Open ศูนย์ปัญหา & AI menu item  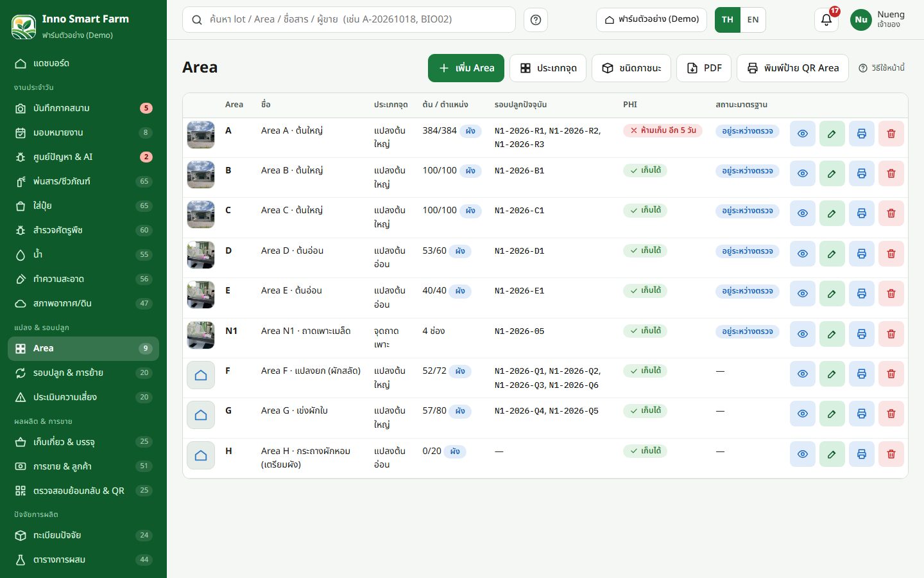pos(83,157)
